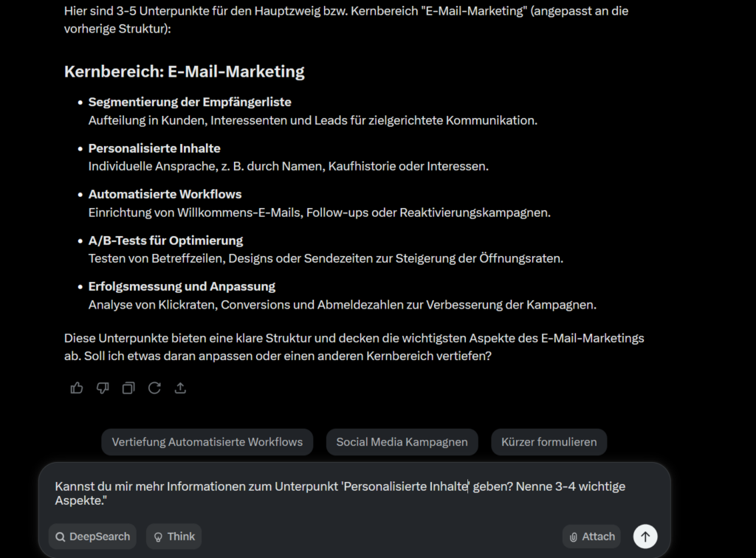The width and height of the screenshot is (756, 558).
Task: Click the Segmentierung der Empfängerliste bullet
Action: point(190,102)
